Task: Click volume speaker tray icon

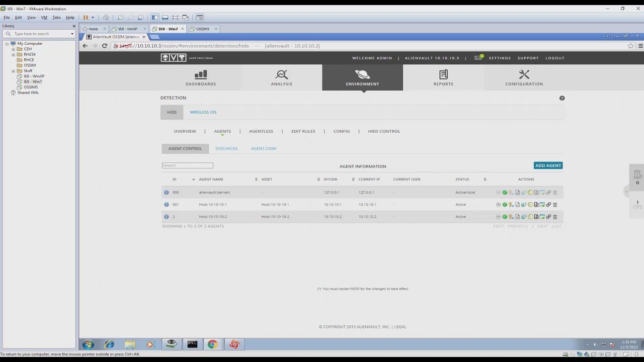Action: [x=596, y=345]
